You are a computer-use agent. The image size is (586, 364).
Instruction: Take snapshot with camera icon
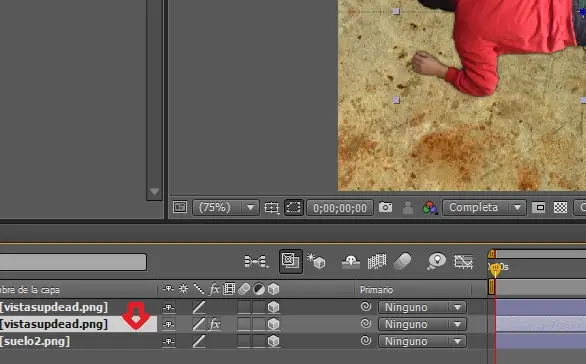[x=385, y=207]
